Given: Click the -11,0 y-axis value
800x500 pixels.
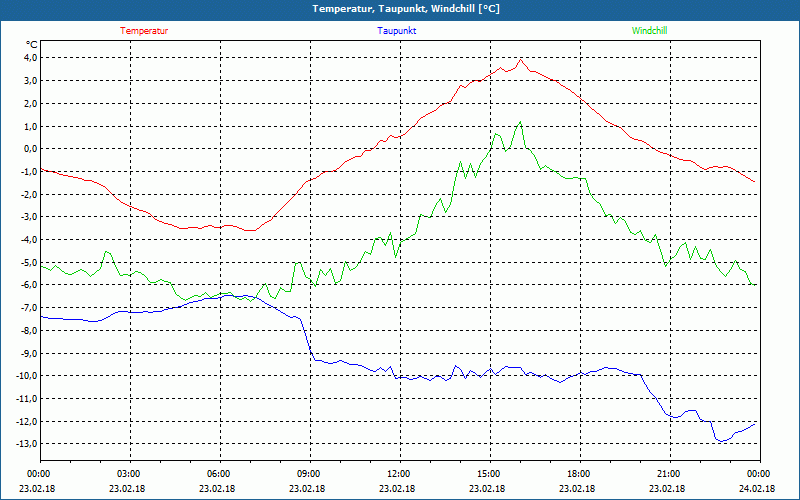Looking at the screenshot, I should pos(28,398).
